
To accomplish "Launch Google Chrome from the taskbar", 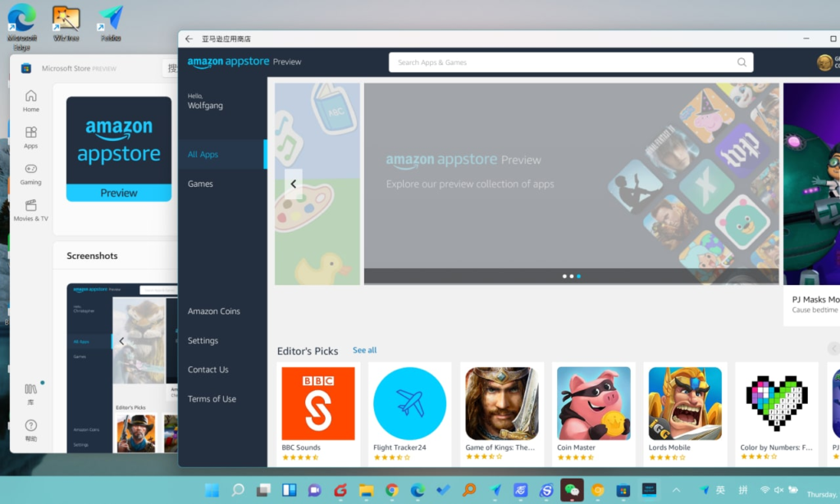I will pyautogui.click(x=392, y=490).
